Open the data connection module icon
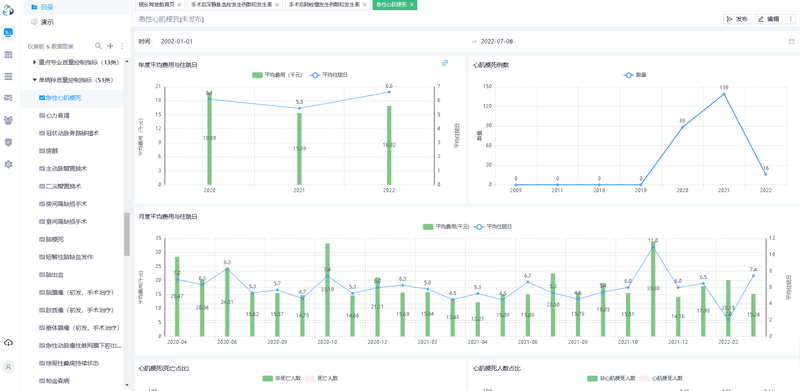Screen dimensions: 800x391 pos(8,98)
